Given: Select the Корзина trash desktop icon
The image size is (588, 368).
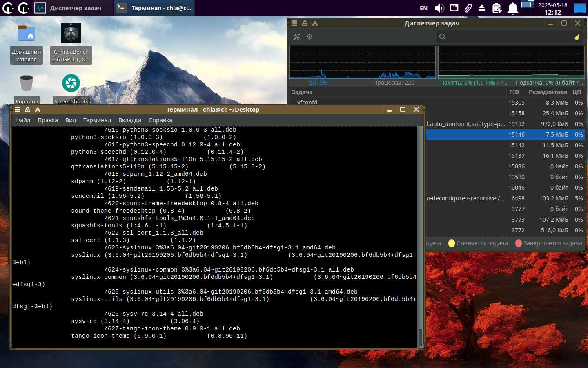Looking at the screenshot, I should [27, 89].
